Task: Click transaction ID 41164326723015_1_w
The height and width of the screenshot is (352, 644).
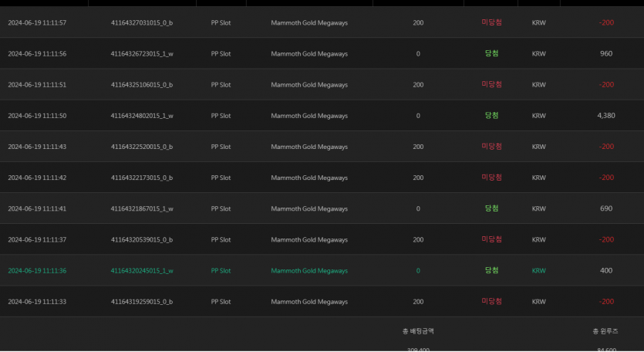Action: pyautogui.click(x=142, y=54)
